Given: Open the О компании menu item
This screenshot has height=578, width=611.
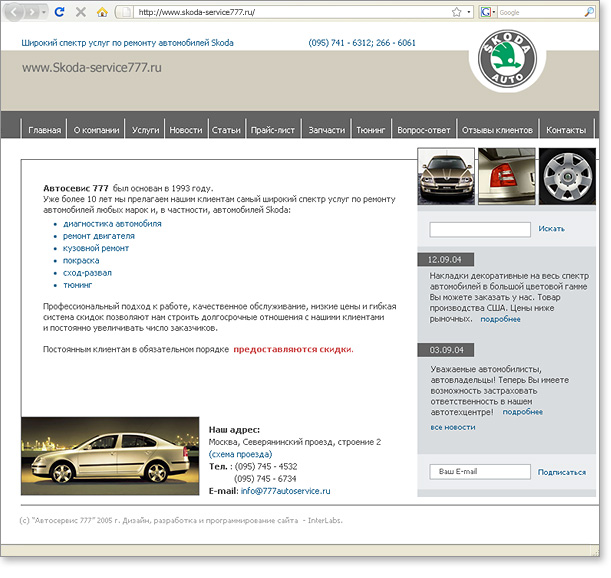Looking at the screenshot, I should coord(96,130).
